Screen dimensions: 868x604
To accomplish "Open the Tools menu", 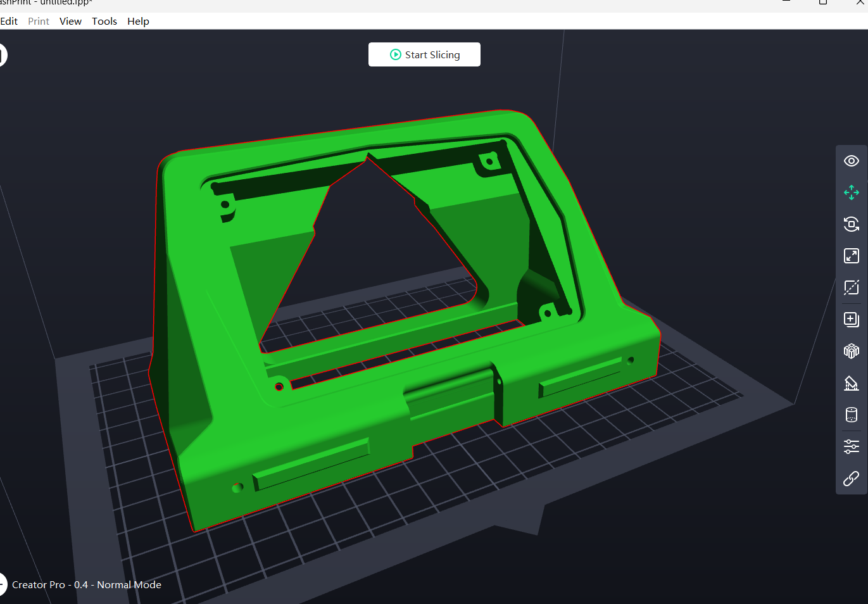I will click(104, 21).
